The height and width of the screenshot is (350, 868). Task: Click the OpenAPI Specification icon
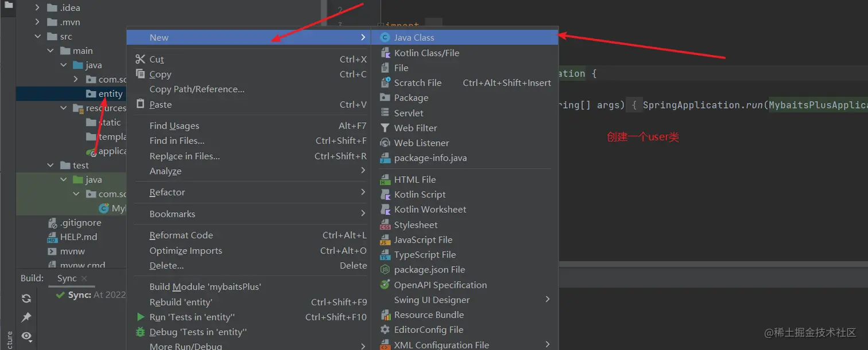click(385, 285)
